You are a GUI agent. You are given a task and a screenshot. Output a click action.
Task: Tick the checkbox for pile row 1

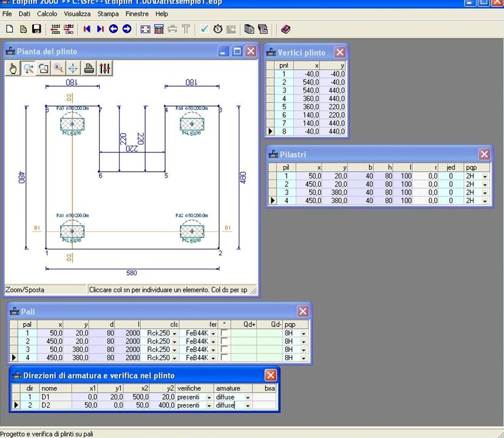pyautogui.click(x=224, y=333)
